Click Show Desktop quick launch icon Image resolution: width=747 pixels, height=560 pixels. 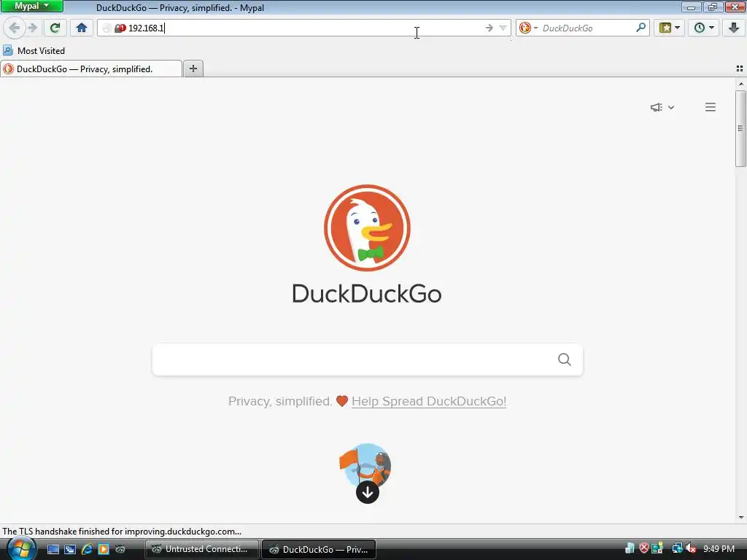(53, 549)
